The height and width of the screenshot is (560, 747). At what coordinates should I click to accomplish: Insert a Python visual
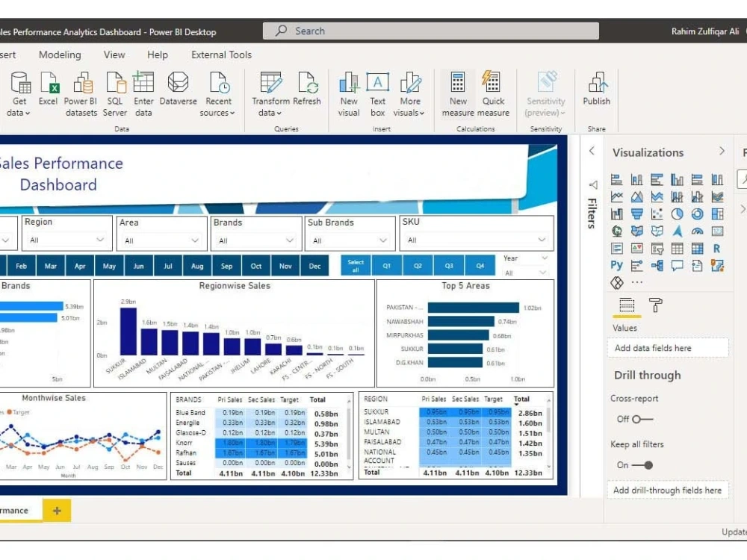[x=616, y=265]
